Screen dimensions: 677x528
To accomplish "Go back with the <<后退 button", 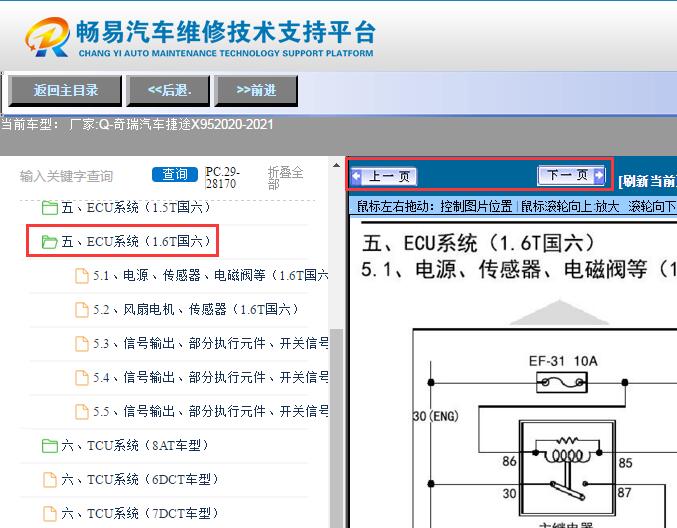I will [168, 91].
